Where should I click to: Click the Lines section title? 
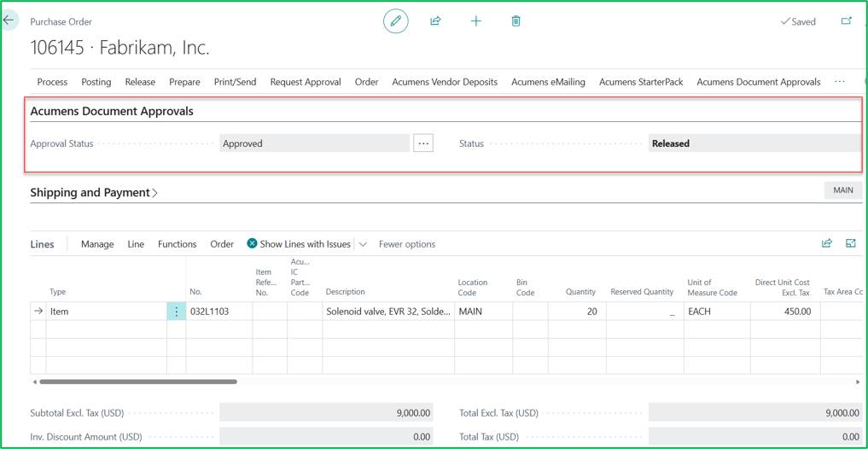tap(42, 244)
